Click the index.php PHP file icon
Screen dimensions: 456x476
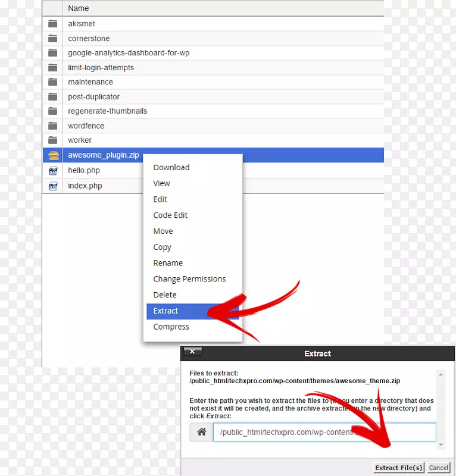click(53, 186)
